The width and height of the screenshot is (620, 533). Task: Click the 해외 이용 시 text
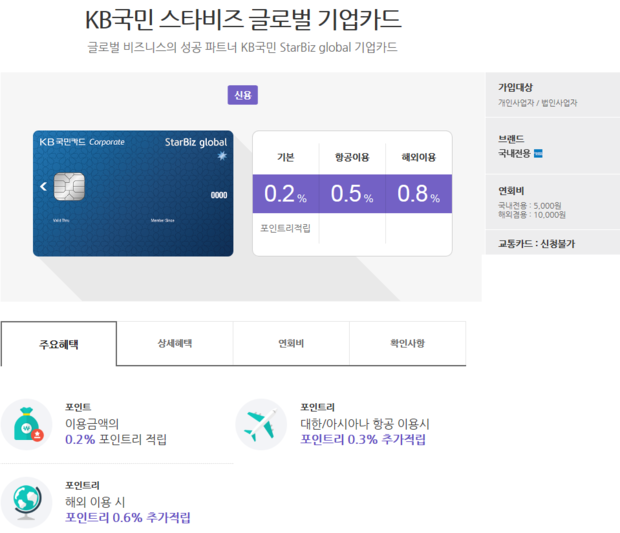click(95, 502)
